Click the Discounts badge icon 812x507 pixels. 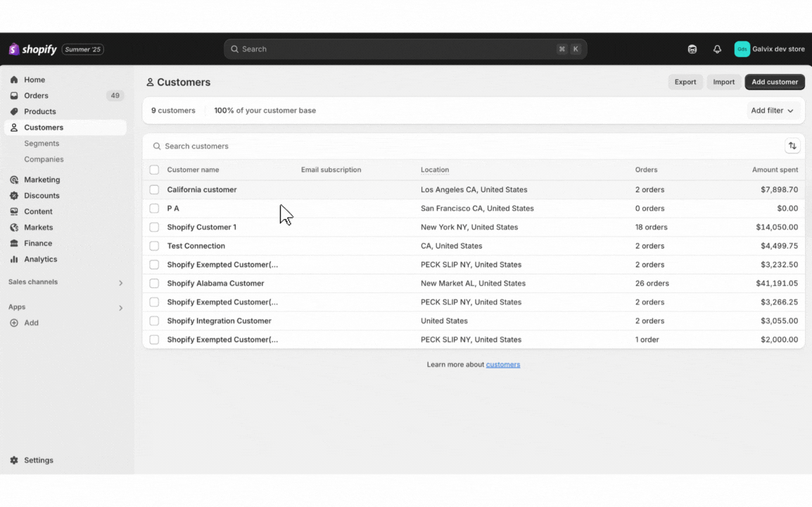(14, 196)
